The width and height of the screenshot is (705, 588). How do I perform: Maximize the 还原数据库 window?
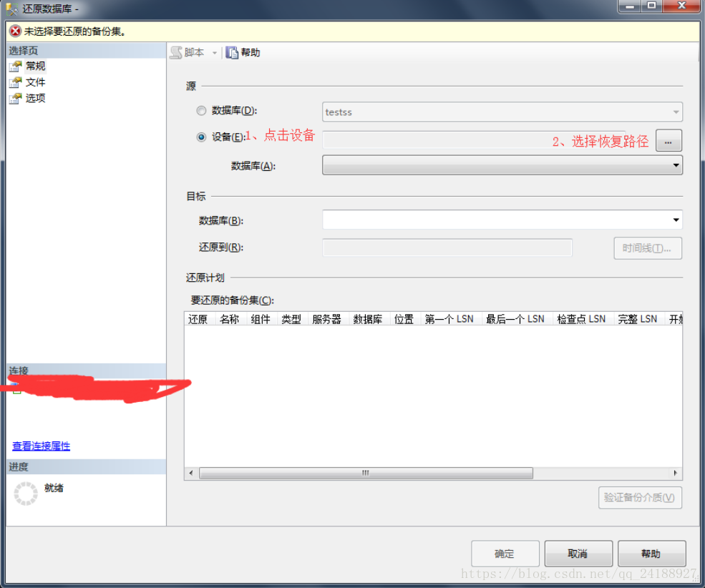click(651, 6)
